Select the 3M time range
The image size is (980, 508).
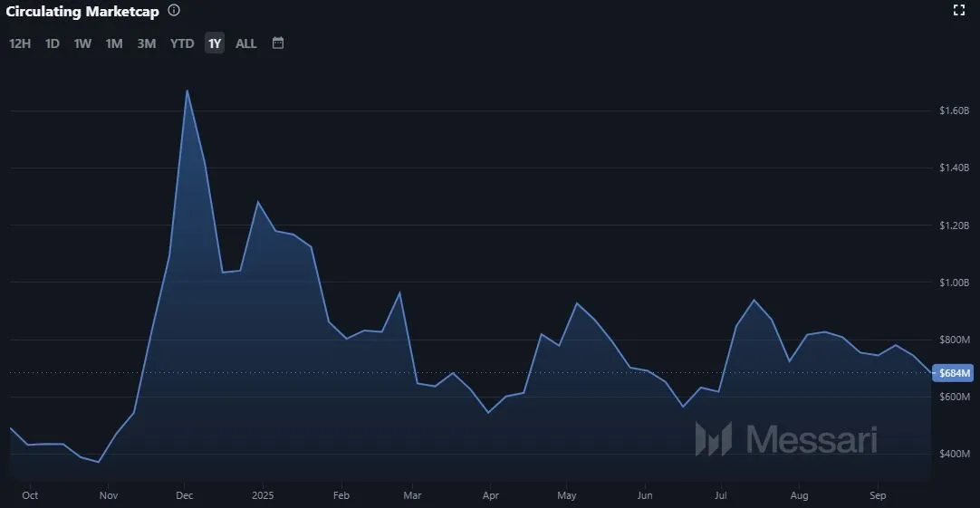[147, 43]
